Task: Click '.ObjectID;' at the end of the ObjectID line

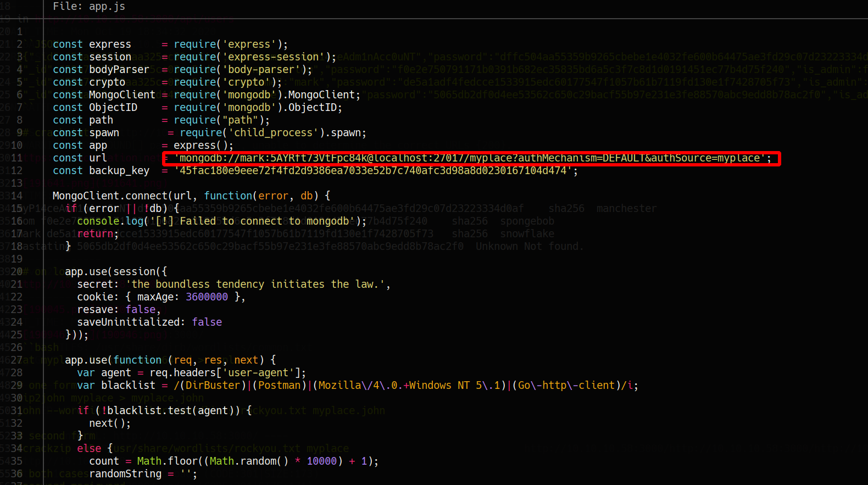Action: point(313,108)
